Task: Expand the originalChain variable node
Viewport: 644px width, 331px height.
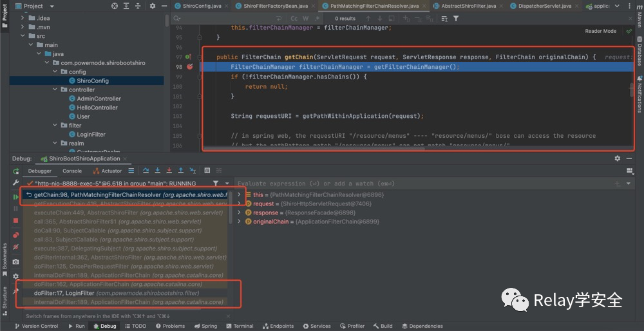Action: click(239, 222)
